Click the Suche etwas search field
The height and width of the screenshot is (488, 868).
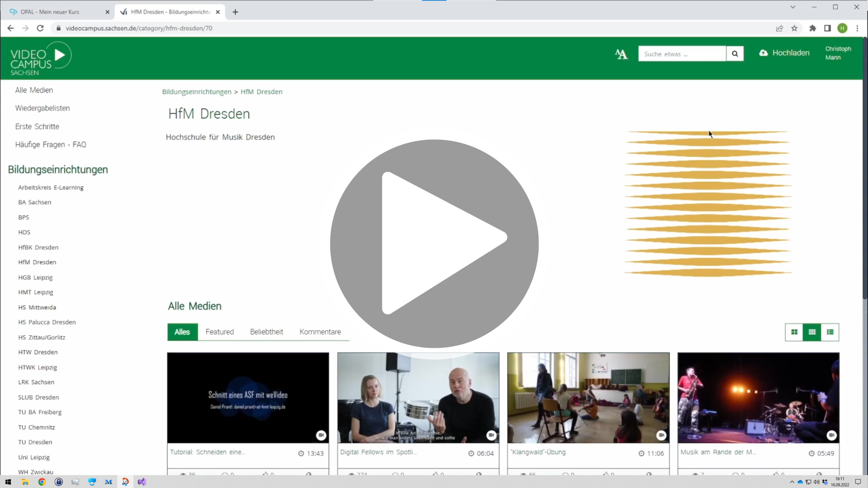tap(682, 54)
